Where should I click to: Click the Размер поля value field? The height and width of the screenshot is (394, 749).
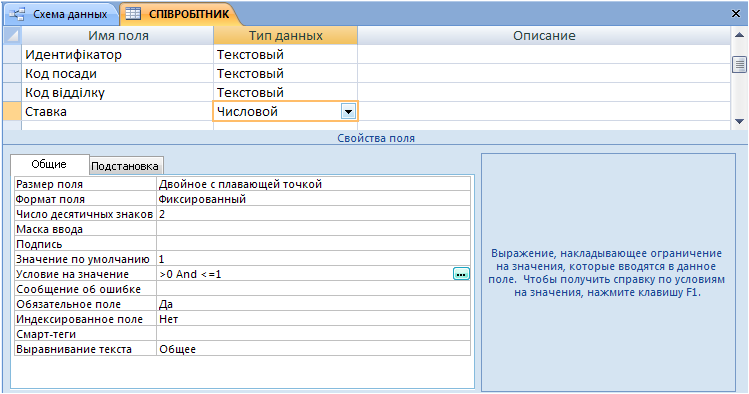pyautogui.click(x=313, y=184)
